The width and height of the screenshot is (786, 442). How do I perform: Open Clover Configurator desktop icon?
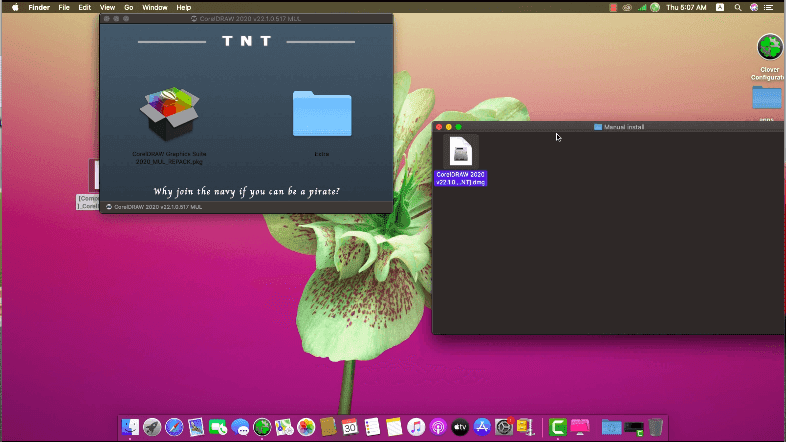[x=769, y=48]
